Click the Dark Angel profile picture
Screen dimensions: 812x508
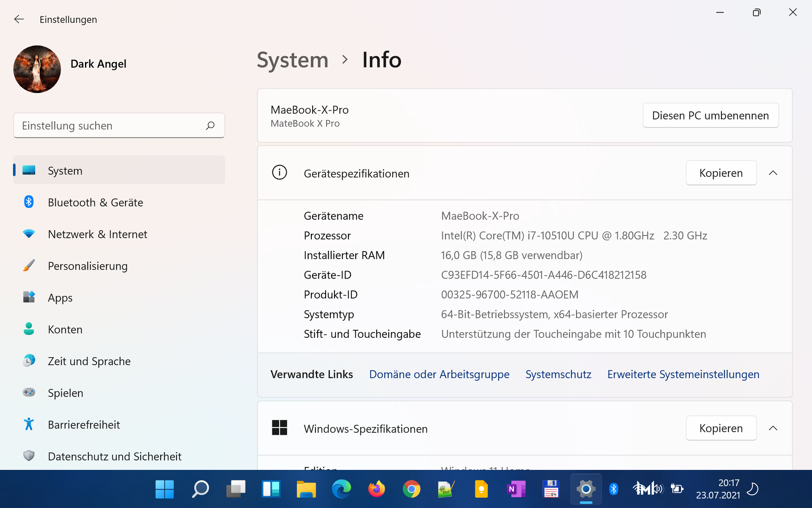(x=37, y=69)
